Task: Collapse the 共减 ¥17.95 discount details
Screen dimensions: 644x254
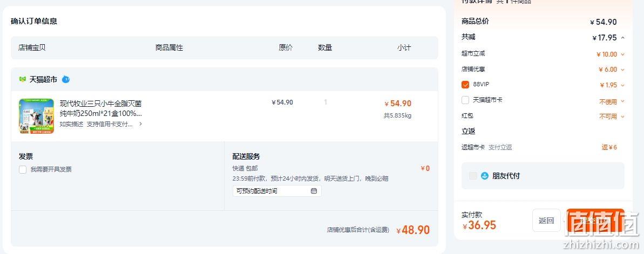Action: click(623, 38)
